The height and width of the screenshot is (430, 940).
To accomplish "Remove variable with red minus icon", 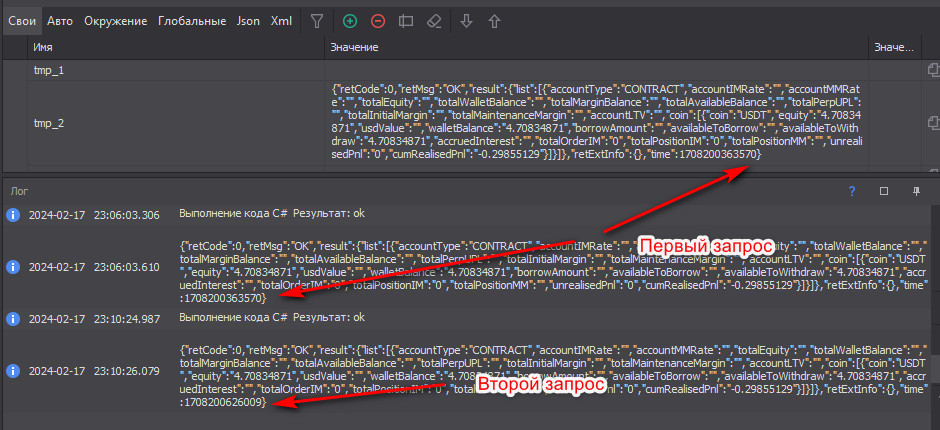I will (378, 21).
